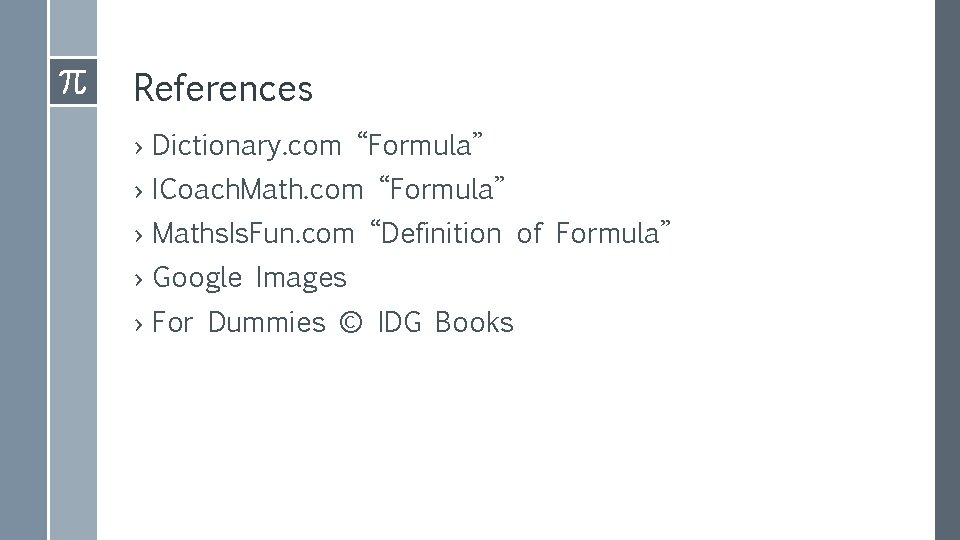Open the Dictionary.com reference
This screenshot has height=540, width=960.
[246, 146]
